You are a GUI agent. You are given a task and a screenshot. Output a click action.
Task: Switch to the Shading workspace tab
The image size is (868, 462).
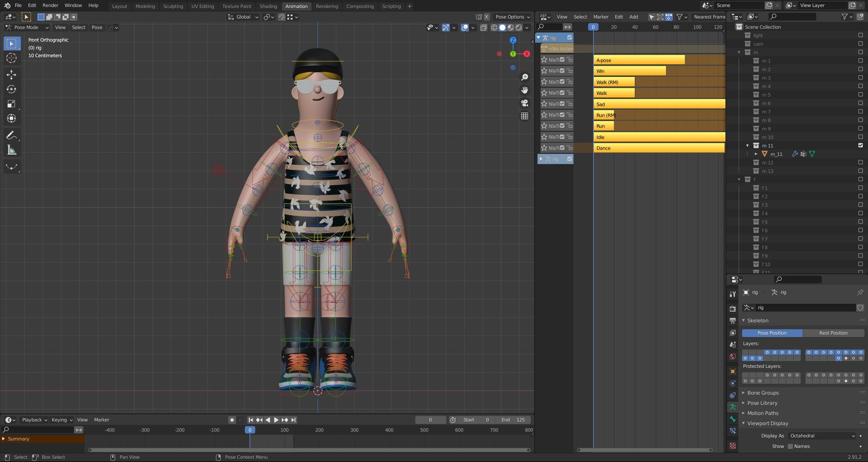click(x=268, y=6)
